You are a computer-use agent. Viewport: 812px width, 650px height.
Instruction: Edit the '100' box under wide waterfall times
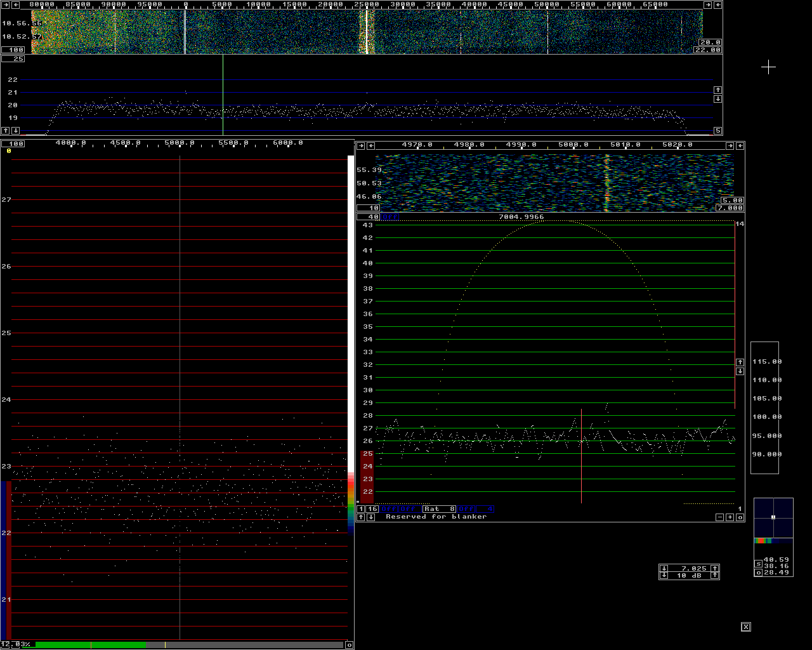(13, 50)
